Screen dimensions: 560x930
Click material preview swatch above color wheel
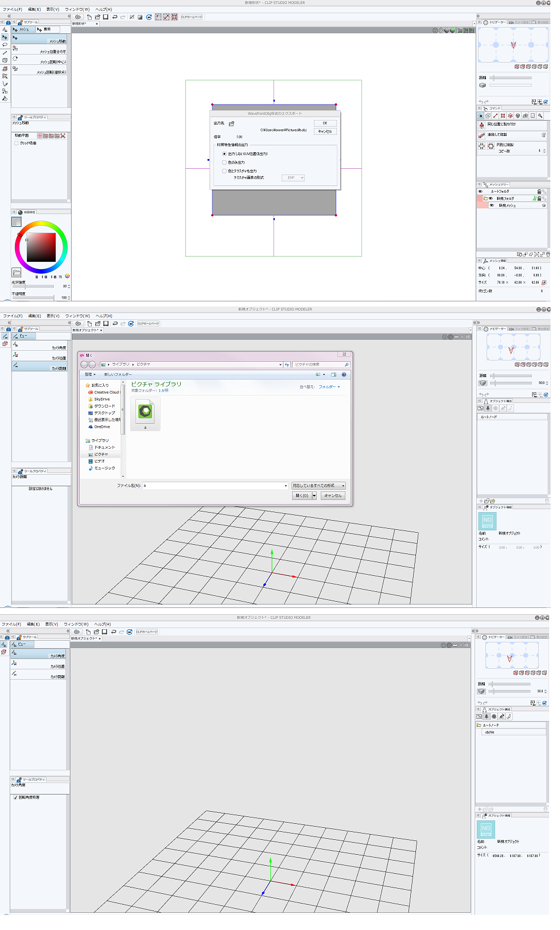17,222
